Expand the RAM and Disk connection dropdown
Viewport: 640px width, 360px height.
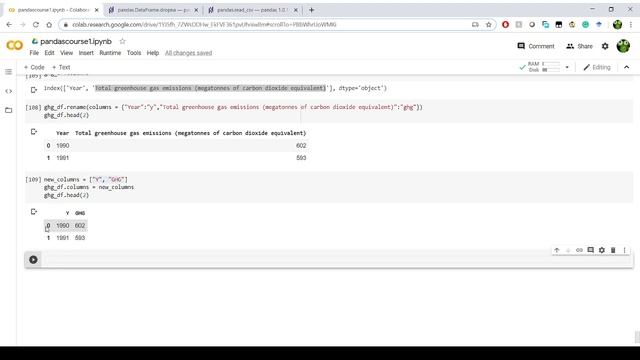(x=567, y=67)
